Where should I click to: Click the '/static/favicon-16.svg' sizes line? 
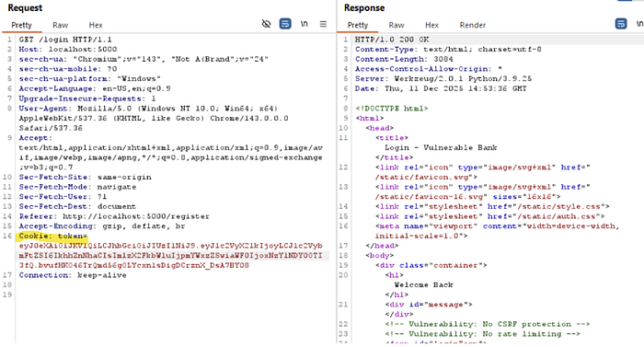click(467, 197)
